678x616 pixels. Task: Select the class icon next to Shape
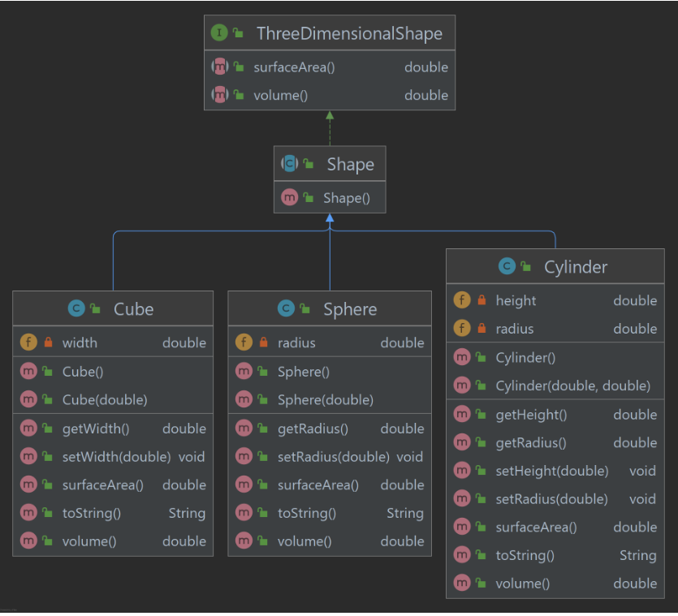click(x=291, y=163)
